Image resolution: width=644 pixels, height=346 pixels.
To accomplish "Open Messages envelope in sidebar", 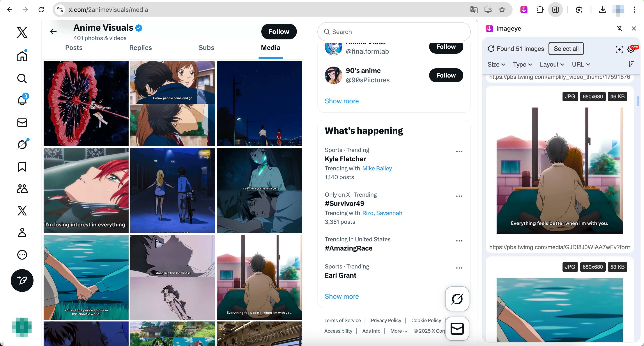I will tap(22, 122).
